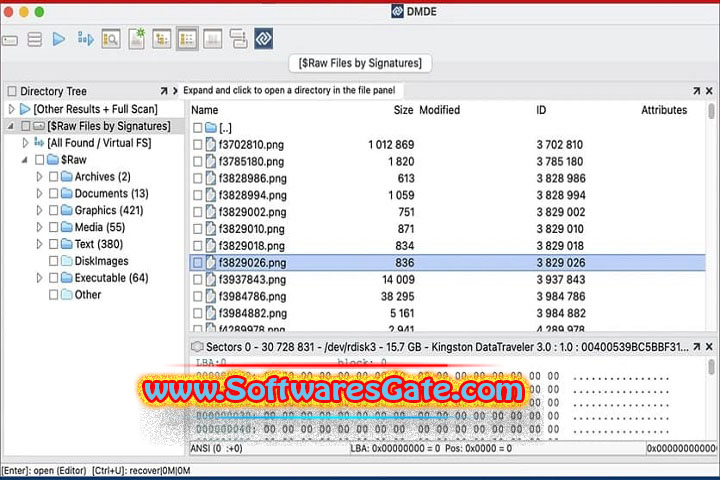Click the disk icon in sector panel header
The width and height of the screenshot is (720, 480).
[197, 347]
